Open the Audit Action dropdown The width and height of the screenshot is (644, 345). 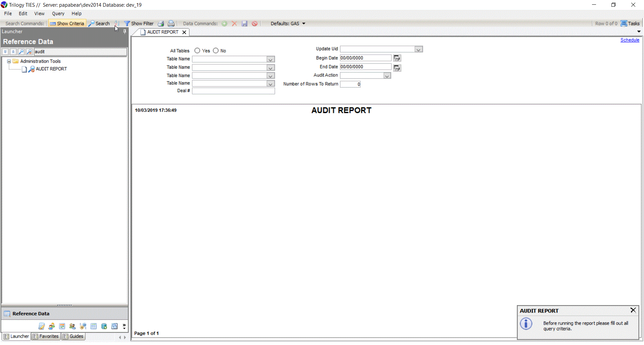coord(387,76)
